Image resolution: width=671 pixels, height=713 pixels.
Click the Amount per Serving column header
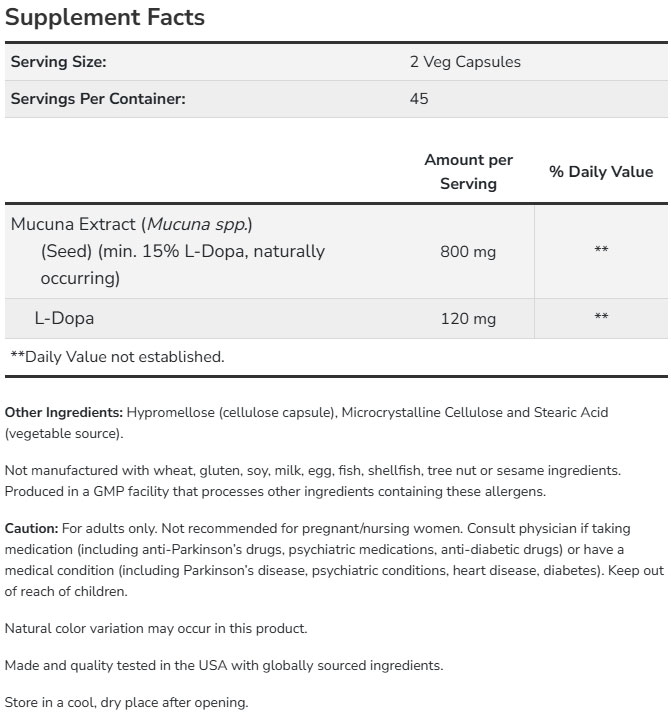coord(468,172)
